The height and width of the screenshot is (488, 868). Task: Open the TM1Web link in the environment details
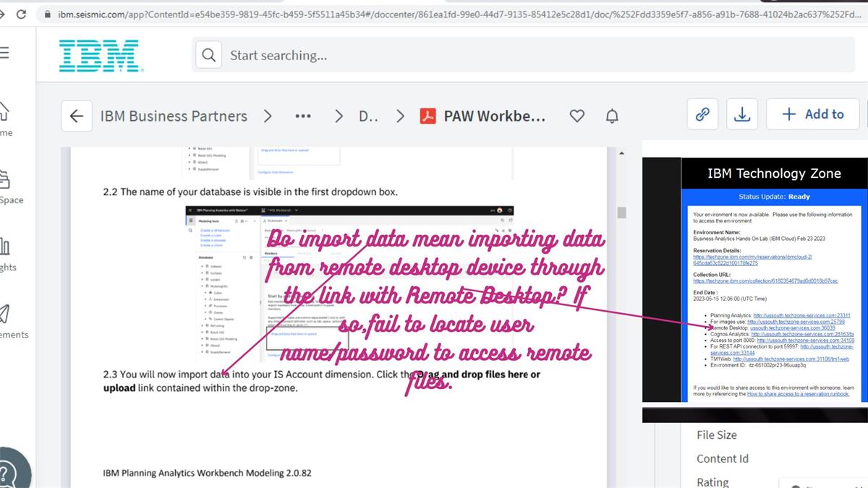[x=790, y=359]
